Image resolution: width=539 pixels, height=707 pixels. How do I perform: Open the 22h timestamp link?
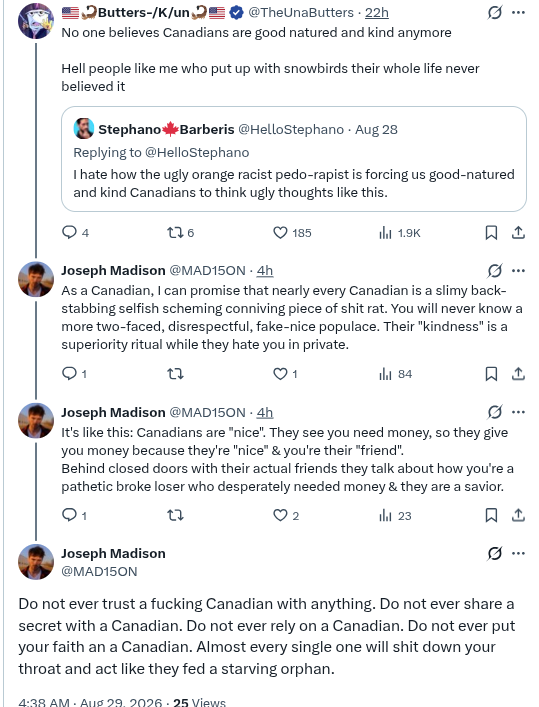coord(377,13)
